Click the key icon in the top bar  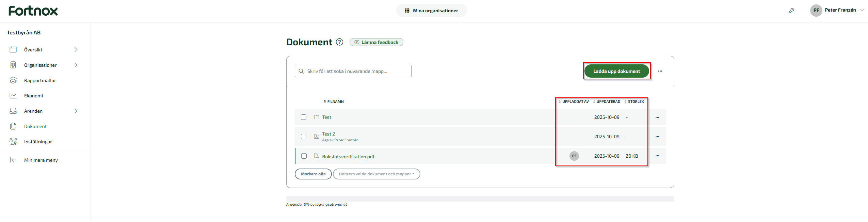pos(791,11)
